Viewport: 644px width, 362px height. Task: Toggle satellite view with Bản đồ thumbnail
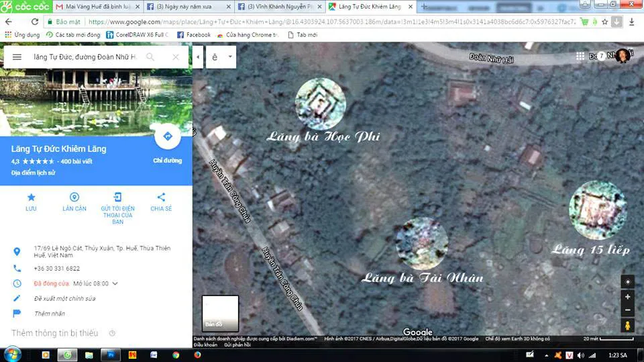pos(220,314)
